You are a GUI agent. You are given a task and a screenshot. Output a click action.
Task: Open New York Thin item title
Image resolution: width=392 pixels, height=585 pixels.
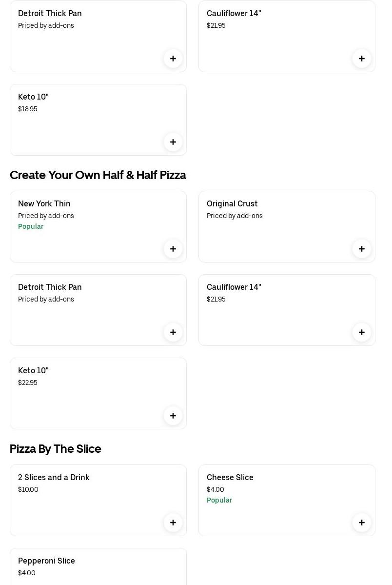click(44, 203)
